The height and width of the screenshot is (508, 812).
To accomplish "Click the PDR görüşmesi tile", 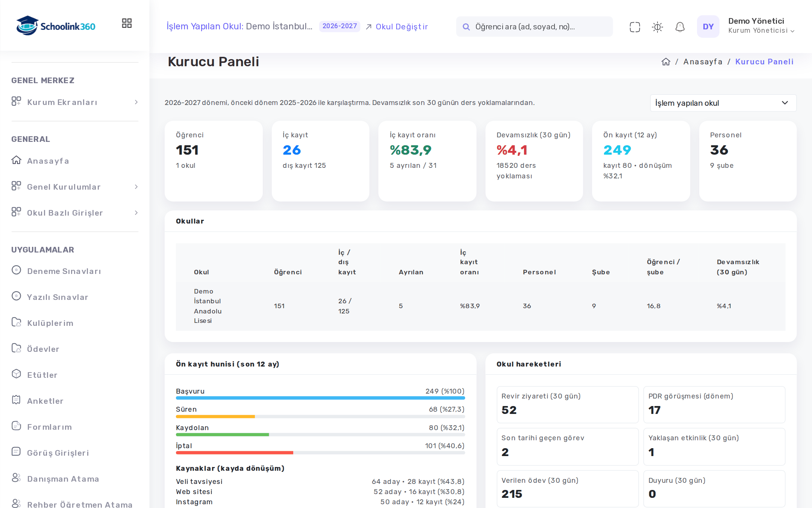I will (714, 405).
